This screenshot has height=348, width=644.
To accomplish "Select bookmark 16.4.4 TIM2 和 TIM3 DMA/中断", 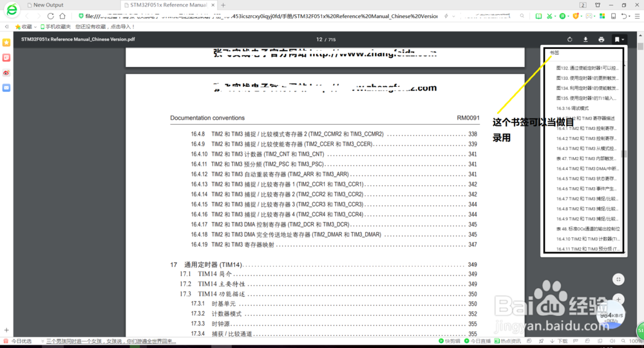I will coord(587,169).
